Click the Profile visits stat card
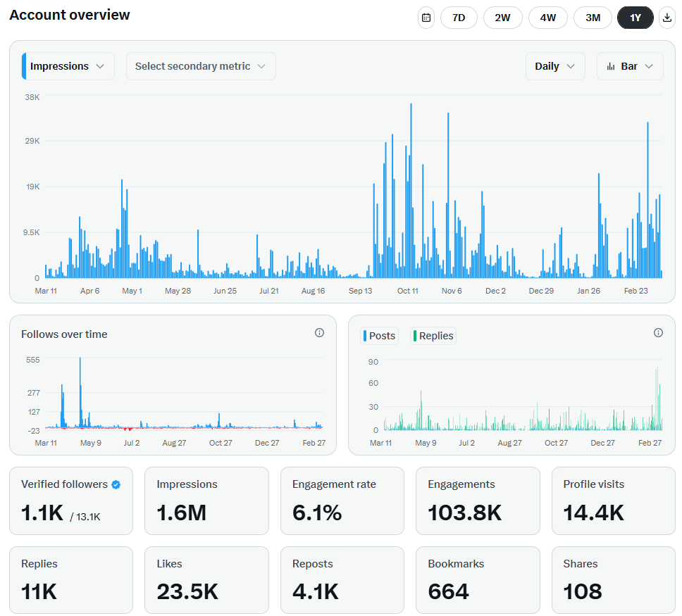 click(613, 501)
